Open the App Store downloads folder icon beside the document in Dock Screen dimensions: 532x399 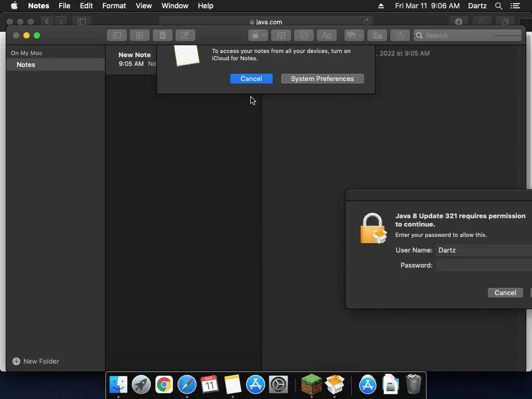pos(368,384)
